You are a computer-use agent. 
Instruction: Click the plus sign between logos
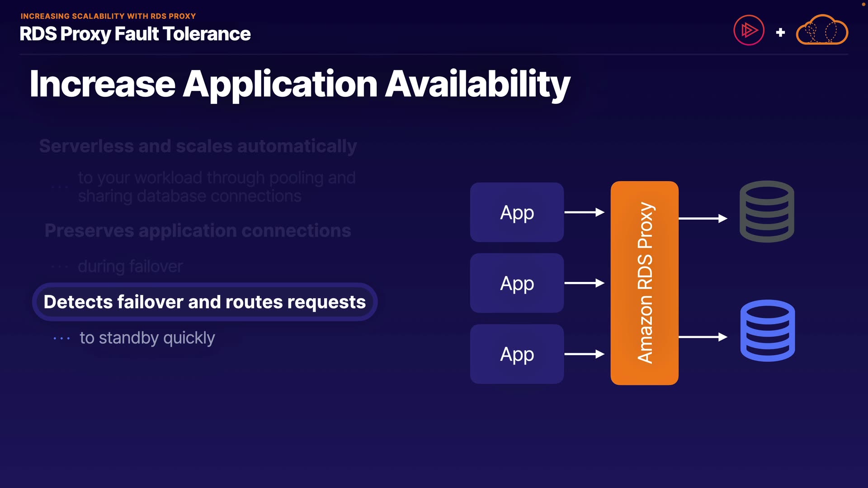[x=780, y=33]
